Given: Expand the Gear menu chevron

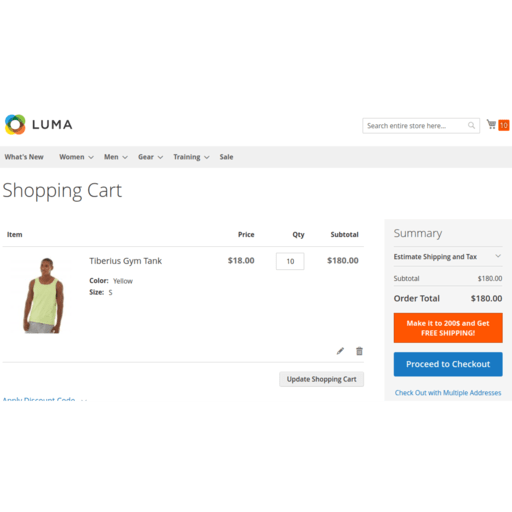Looking at the screenshot, I should point(160,157).
